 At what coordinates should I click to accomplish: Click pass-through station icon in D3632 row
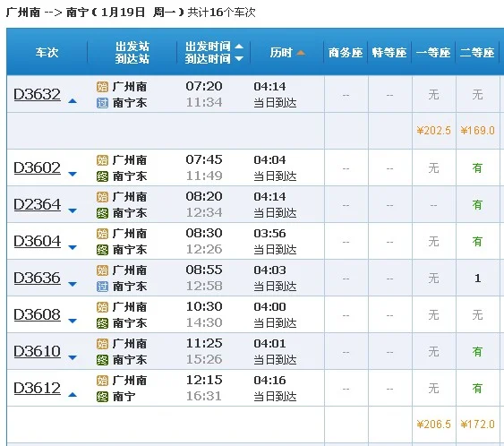(x=103, y=103)
